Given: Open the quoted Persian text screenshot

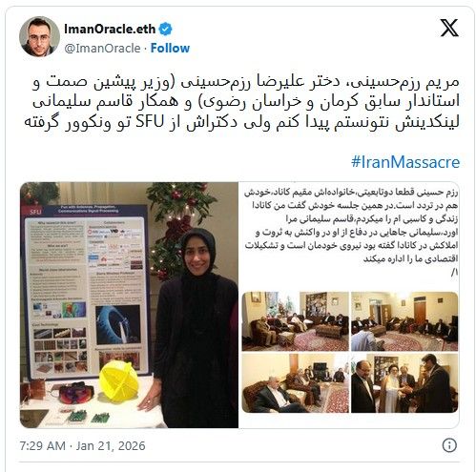Looking at the screenshot, I should pos(350,232).
